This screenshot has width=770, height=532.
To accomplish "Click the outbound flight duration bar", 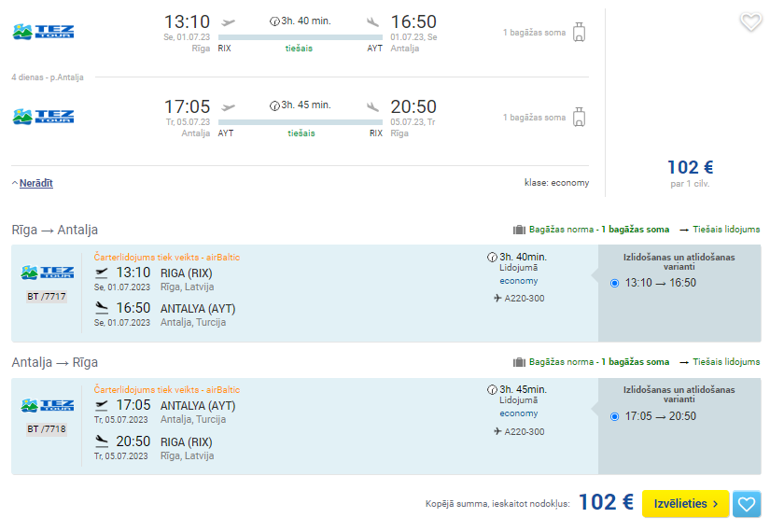I will click(300, 37).
